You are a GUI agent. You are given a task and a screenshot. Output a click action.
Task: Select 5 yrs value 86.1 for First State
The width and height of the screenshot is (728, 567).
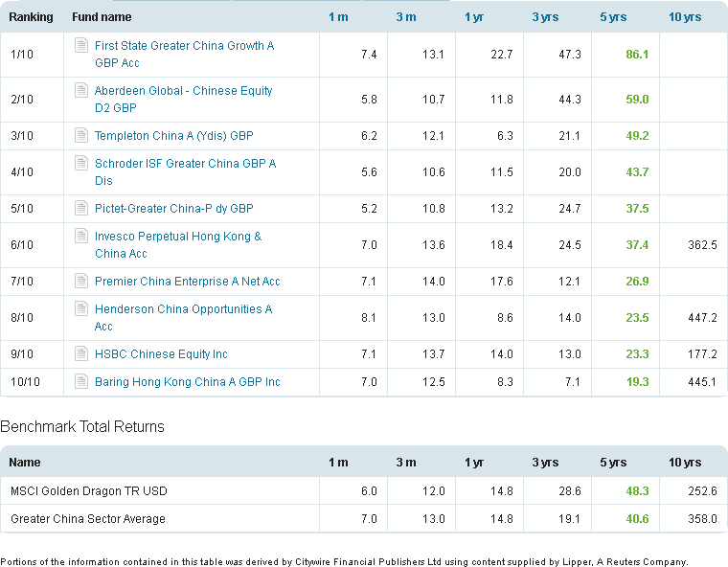[637, 55]
